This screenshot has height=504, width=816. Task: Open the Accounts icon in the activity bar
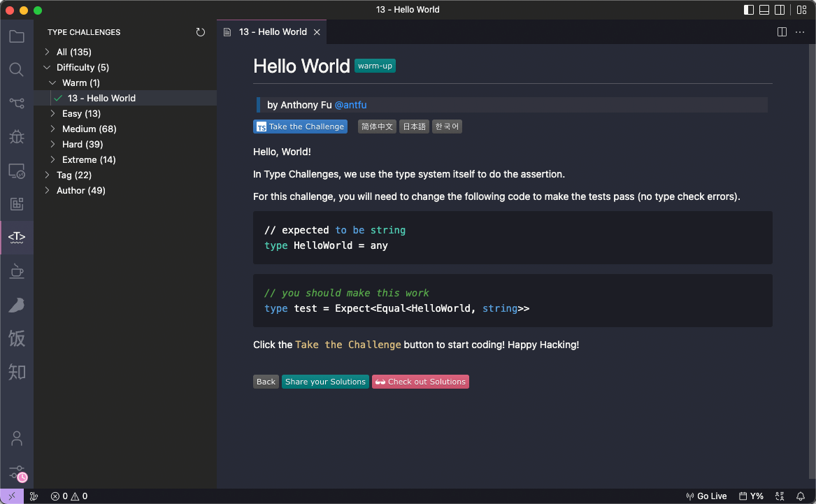(16, 438)
